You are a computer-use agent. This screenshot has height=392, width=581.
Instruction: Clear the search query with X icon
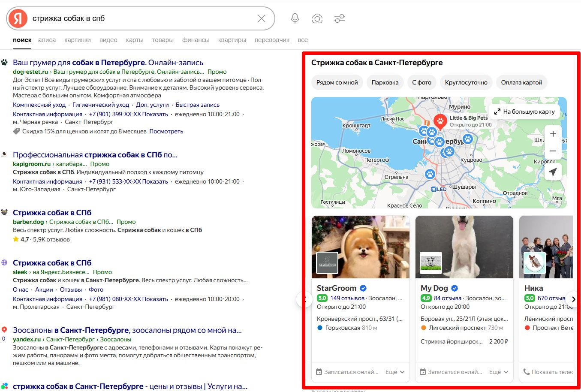262,18
